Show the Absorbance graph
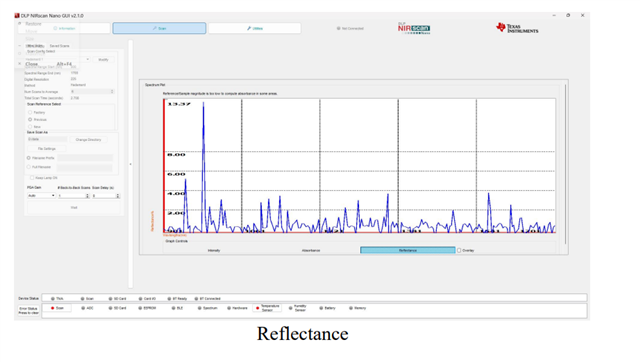The image size is (640, 362). click(x=311, y=250)
